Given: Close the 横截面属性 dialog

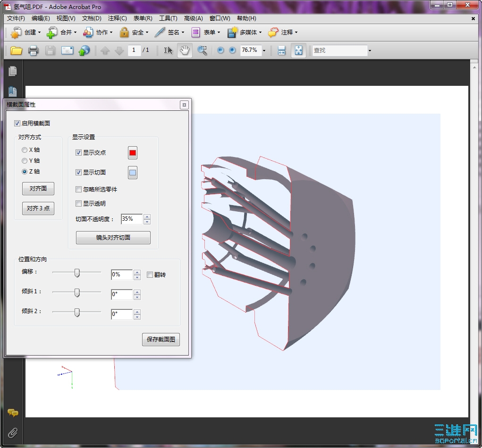Looking at the screenshot, I should click(184, 105).
